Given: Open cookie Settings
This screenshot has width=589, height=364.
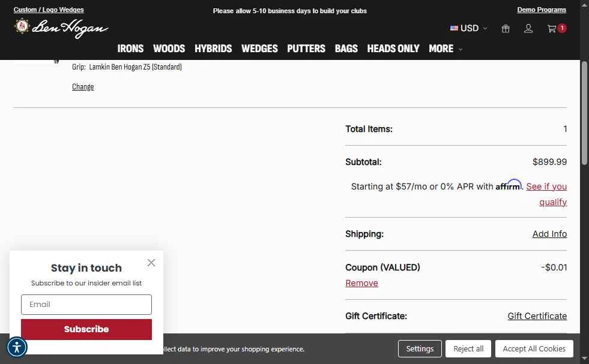Looking at the screenshot, I should point(420,348).
